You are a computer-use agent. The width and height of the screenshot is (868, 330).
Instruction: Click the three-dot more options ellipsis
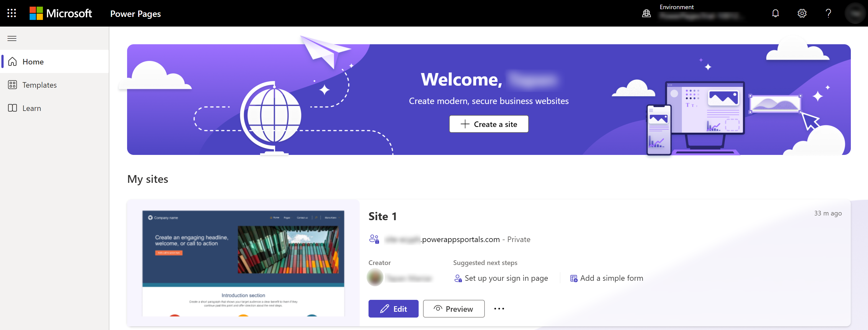[x=499, y=308]
